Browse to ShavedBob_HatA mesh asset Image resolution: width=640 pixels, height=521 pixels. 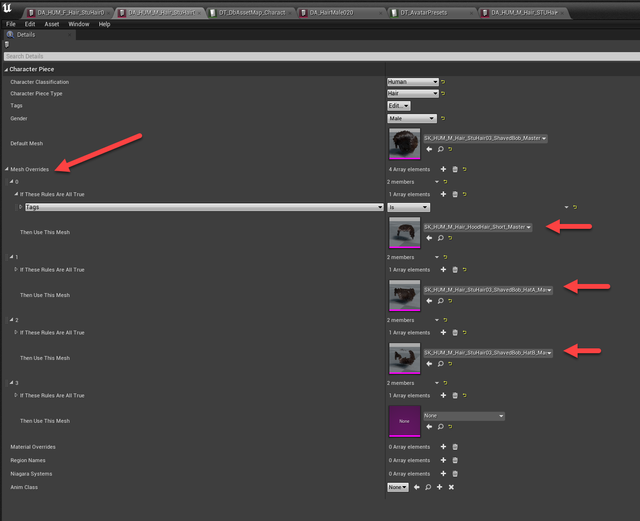coord(440,301)
